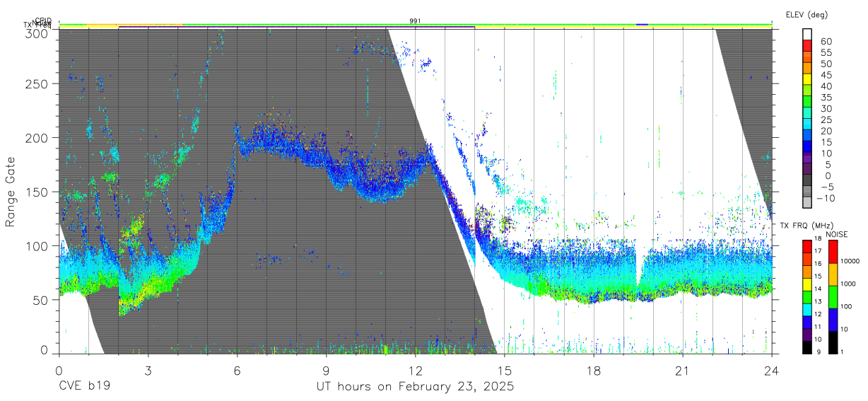The image size is (868, 401).
Task: Click the ELEV legend label −5
Action: coord(826,187)
